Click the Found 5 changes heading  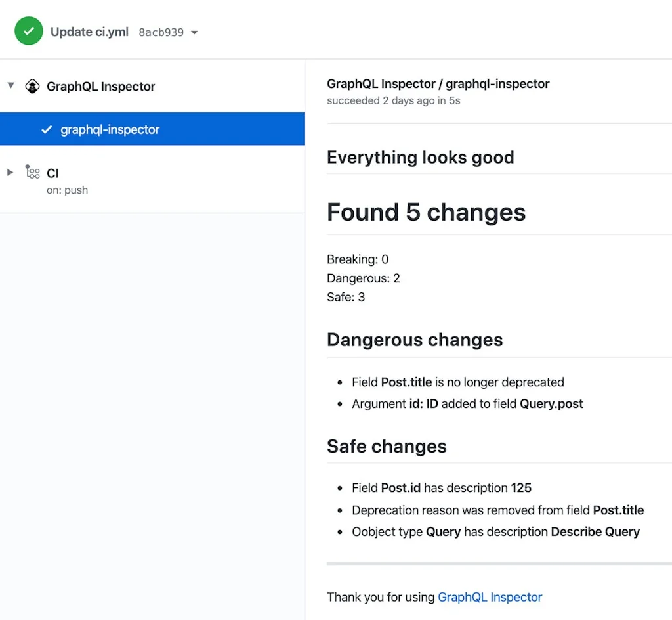pos(426,211)
